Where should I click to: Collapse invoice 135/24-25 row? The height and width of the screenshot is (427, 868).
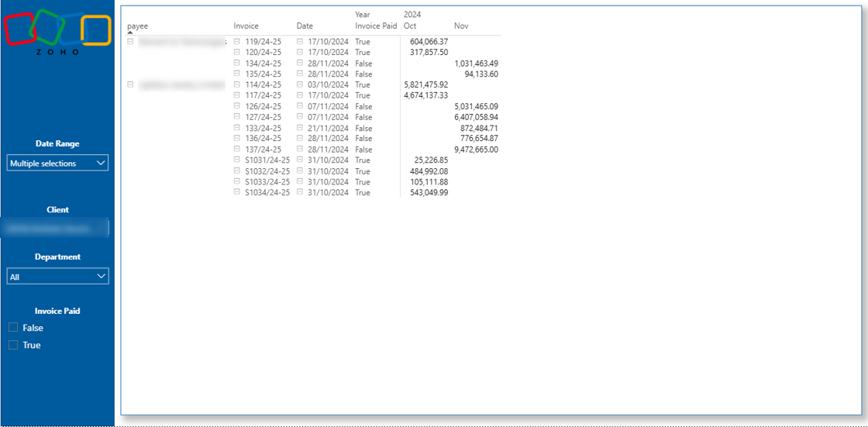click(x=237, y=74)
